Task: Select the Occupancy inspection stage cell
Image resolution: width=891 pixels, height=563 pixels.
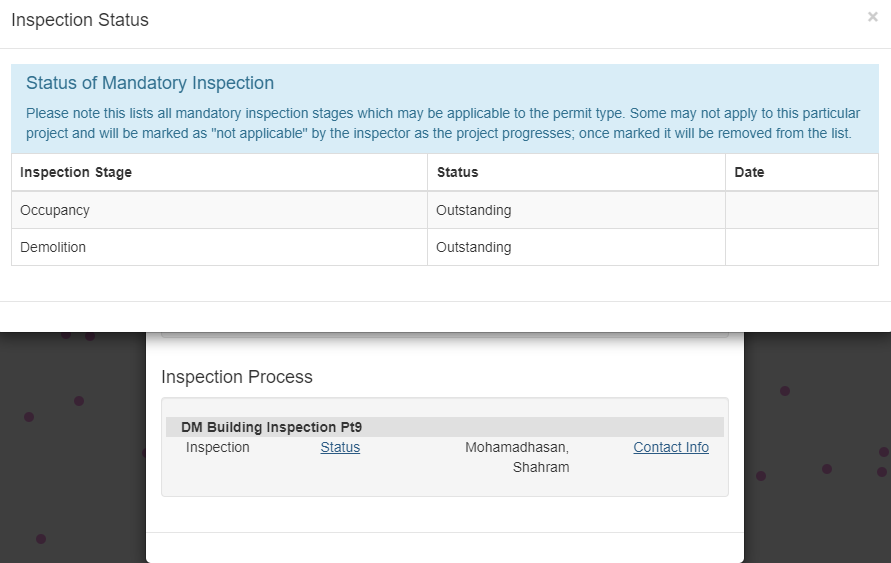Action: pos(55,210)
